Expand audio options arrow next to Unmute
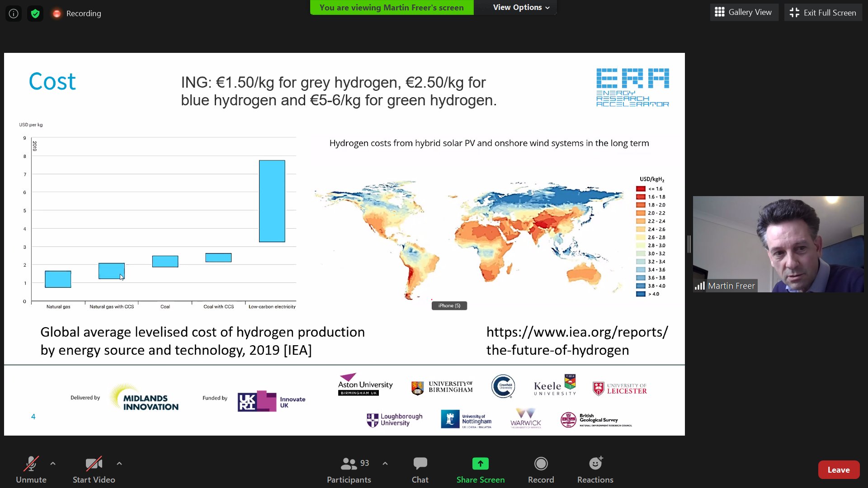The width and height of the screenshot is (868, 488). point(53,464)
